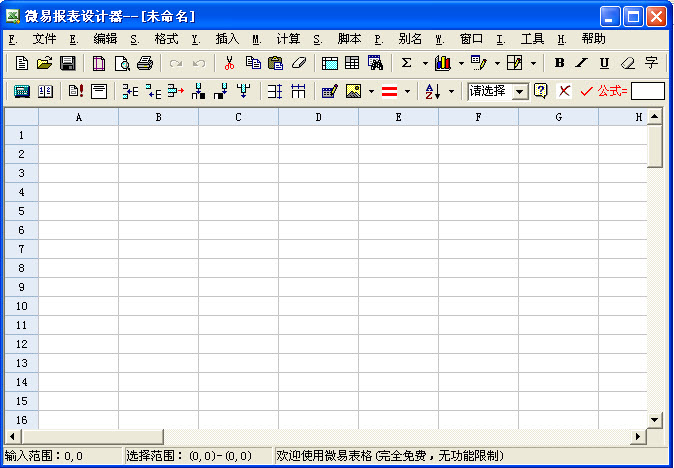Save with the floppy disk icon
Screen dimensions: 674x468
coord(67,63)
